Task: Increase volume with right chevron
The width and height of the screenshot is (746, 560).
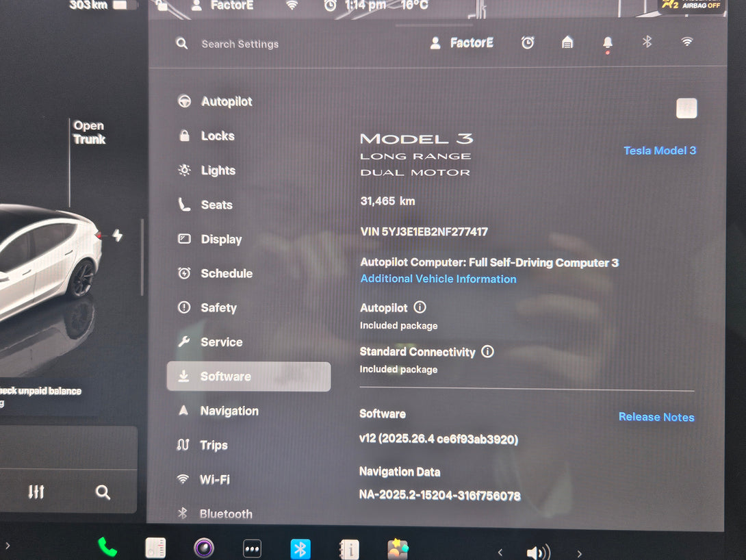Action: (579, 553)
